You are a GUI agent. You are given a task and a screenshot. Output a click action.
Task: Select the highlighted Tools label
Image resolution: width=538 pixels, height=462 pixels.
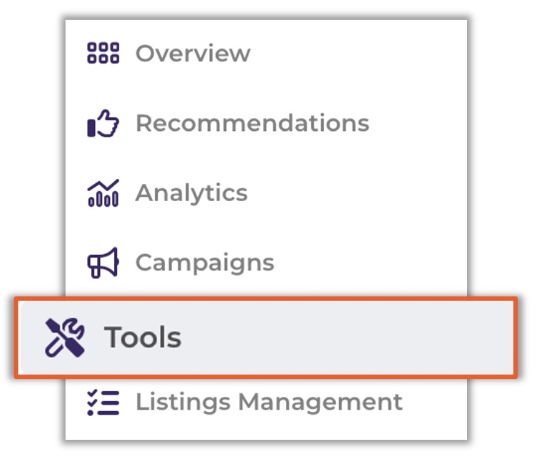[142, 337]
